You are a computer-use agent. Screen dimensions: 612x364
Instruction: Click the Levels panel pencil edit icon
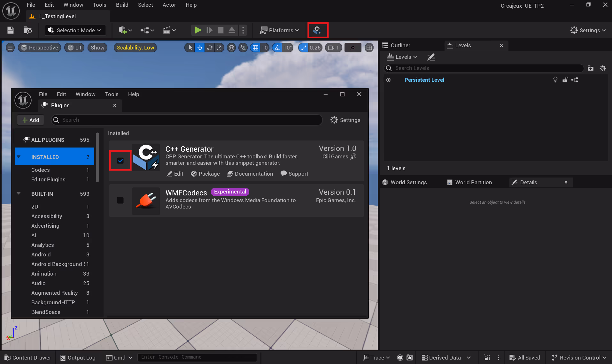[431, 57]
